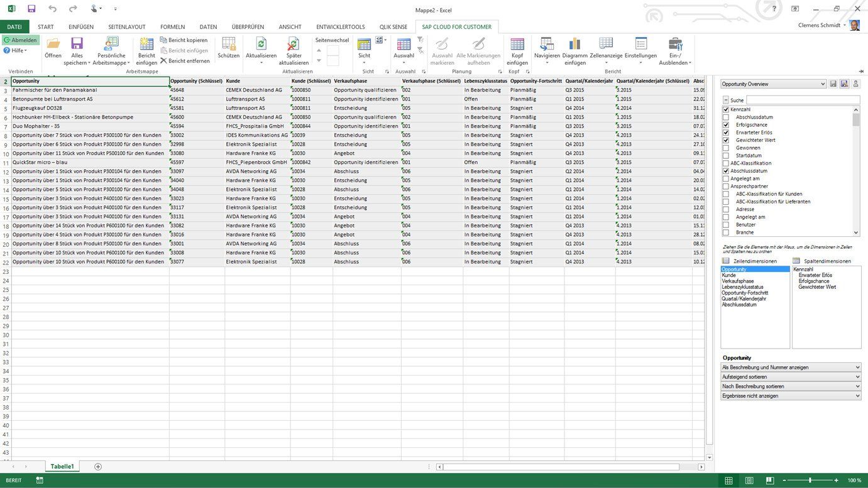Open Customize Quick Access Toolbar arrow

115,9
